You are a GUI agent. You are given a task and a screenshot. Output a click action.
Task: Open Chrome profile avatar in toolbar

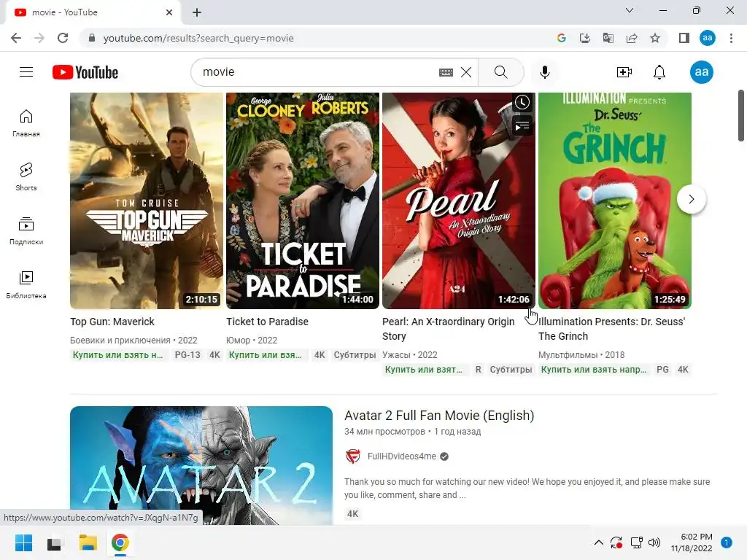708,38
